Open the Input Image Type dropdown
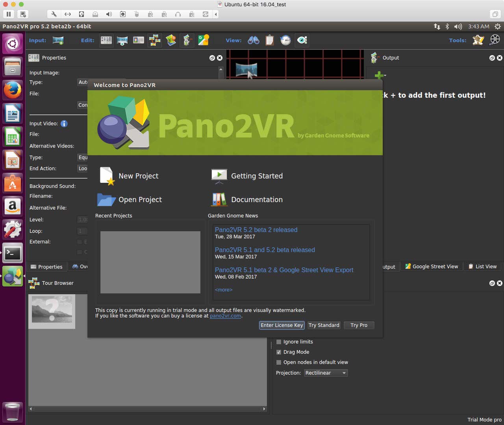The image size is (504, 425). [x=82, y=82]
